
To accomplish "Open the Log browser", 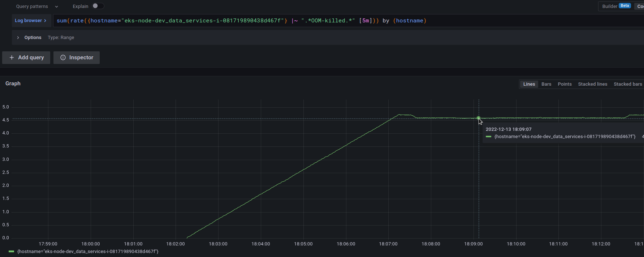I will (31, 21).
